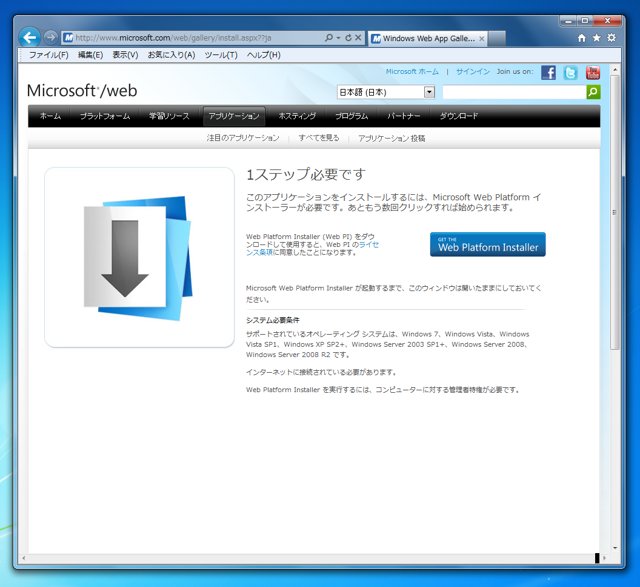Open the ツール(T) menu
Image resolution: width=640 pixels, height=587 pixels.
[x=221, y=55]
